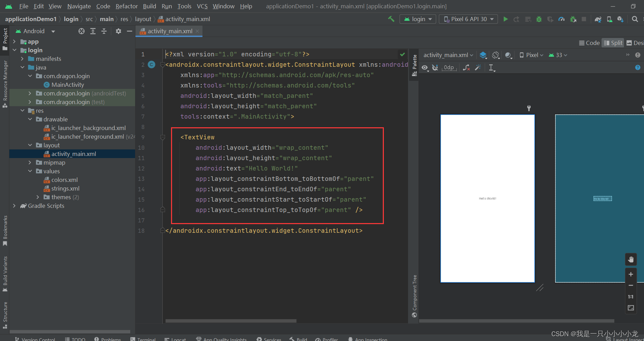The image size is (644, 341).
Task: Switch editor to Code view mode
Action: (x=589, y=43)
